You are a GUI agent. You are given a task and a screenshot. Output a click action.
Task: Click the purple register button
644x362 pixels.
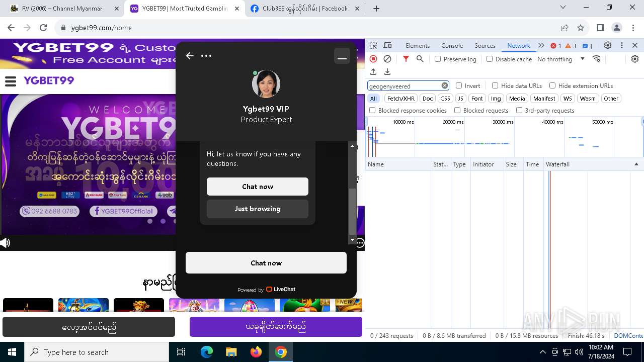[276, 327]
